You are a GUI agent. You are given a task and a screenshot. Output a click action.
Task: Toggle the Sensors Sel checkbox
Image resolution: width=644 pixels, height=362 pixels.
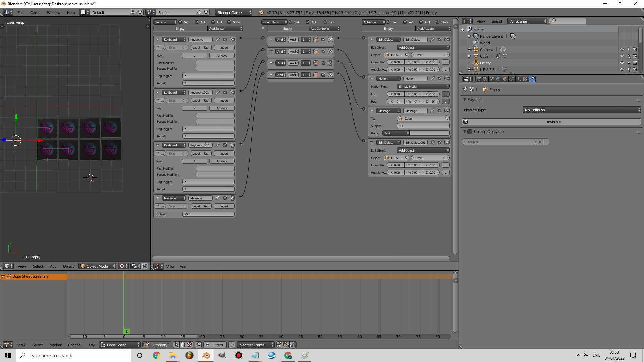pos(180,22)
